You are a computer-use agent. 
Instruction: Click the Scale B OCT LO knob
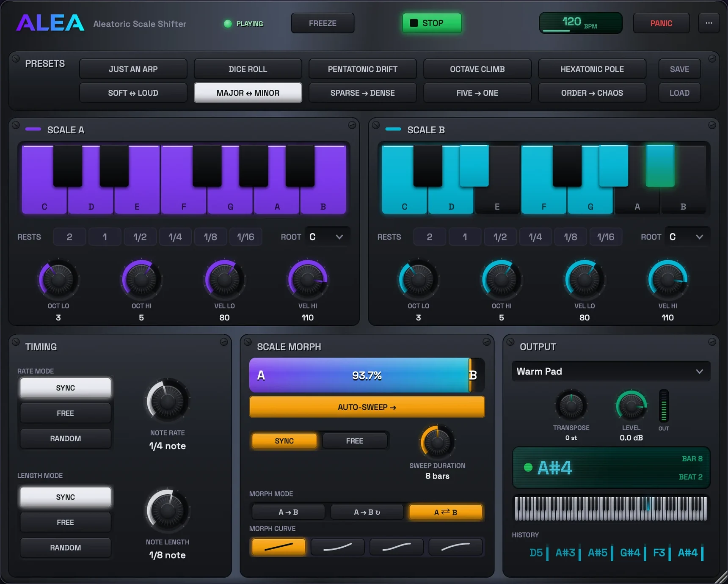pyautogui.click(x=418, y=279)
